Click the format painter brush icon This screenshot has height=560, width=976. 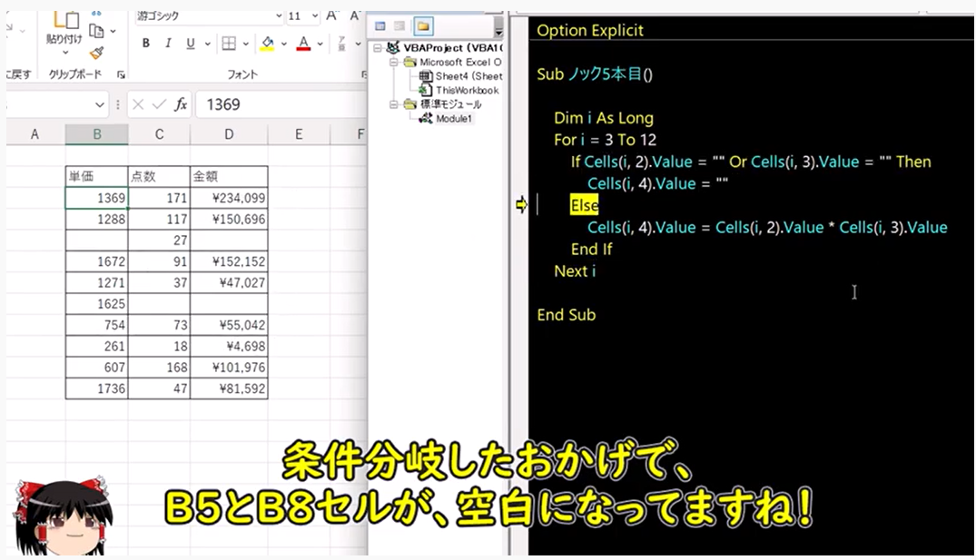pyautogui.click(x=97, y=53)
